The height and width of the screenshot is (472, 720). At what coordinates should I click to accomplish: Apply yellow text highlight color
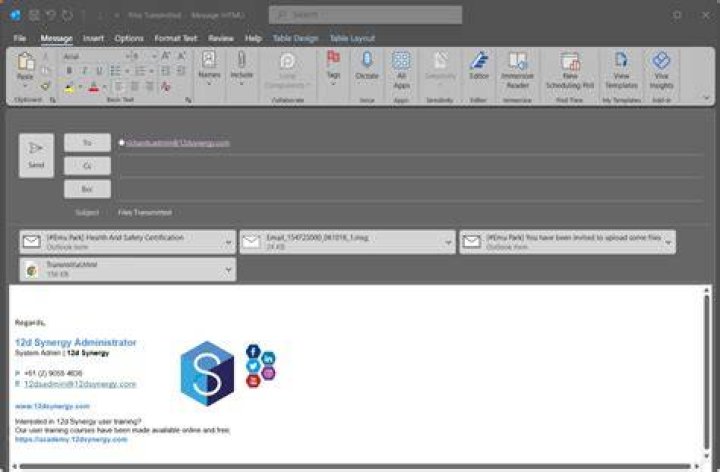point(69,87)
